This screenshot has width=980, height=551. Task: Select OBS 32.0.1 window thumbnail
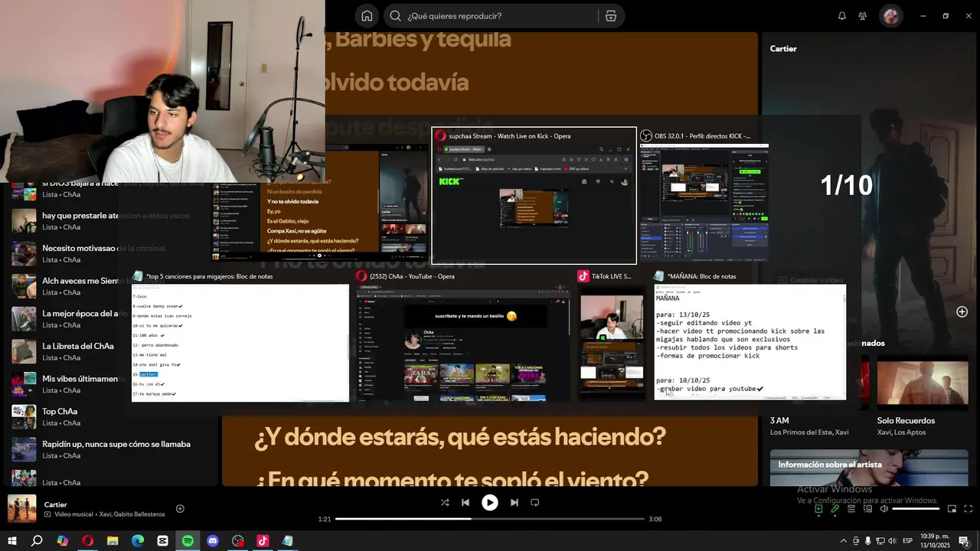point(704,196)
